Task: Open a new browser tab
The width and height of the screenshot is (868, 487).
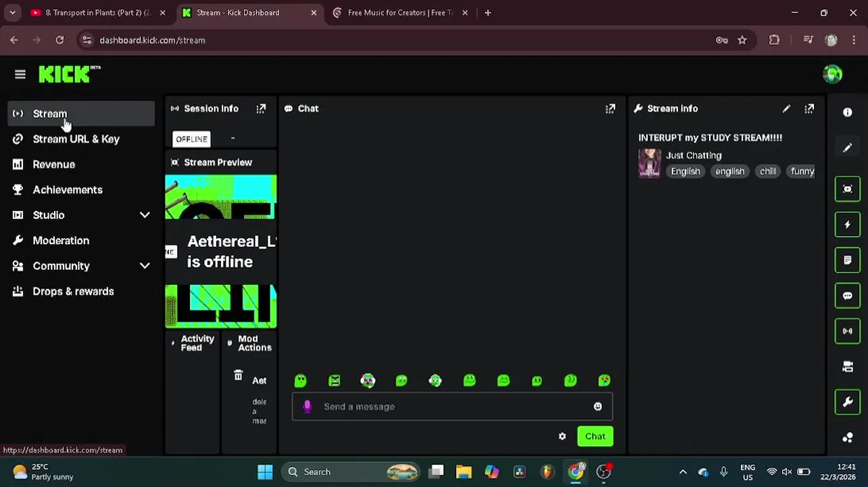Action: [x=487, y=13]
